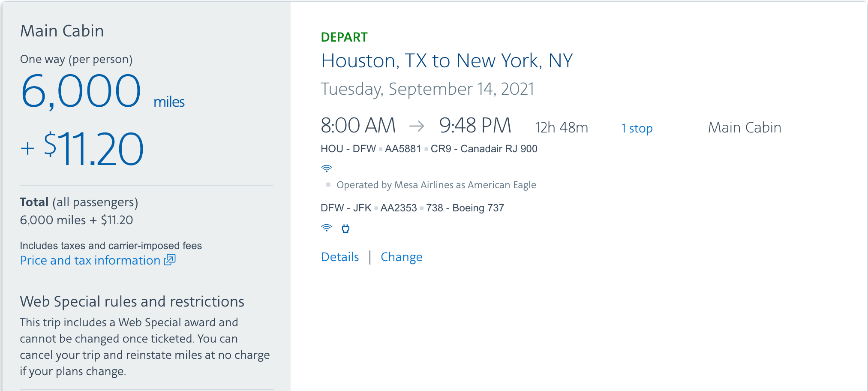
Task: Click the Wi-Fi icon for DFW - JFK flight
Action: 326,228
